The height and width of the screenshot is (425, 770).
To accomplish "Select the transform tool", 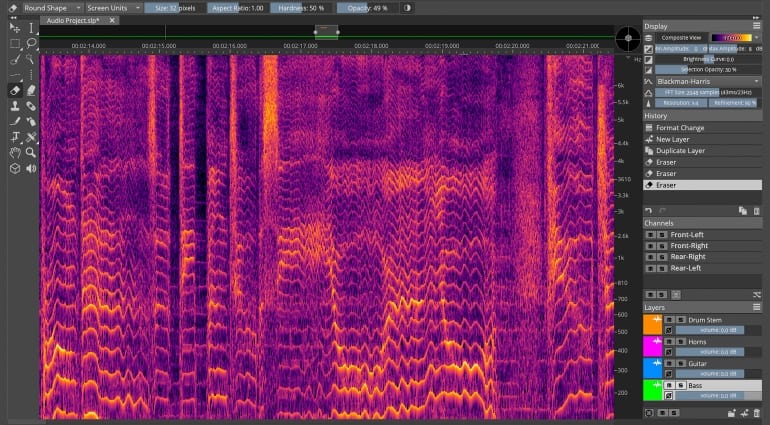I will pos(15,137).
